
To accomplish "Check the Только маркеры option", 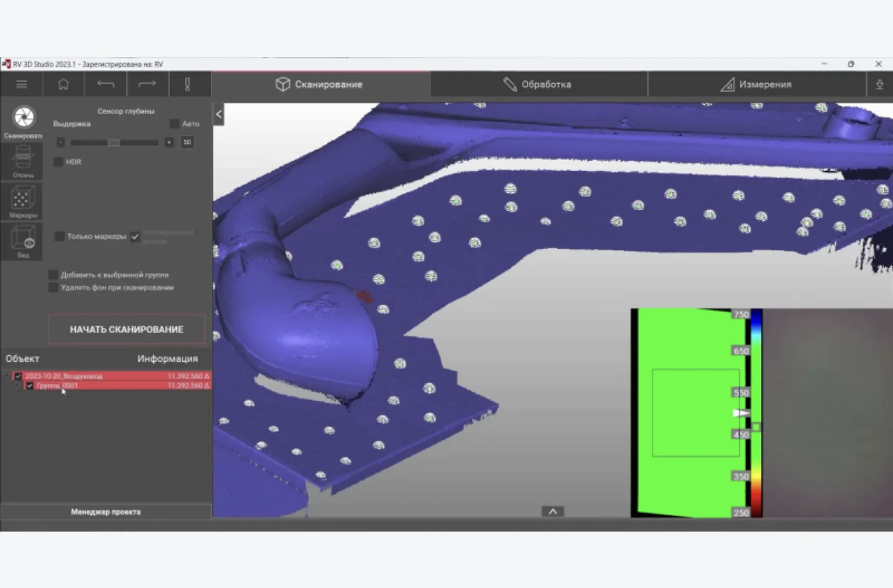I will point(60,236).
